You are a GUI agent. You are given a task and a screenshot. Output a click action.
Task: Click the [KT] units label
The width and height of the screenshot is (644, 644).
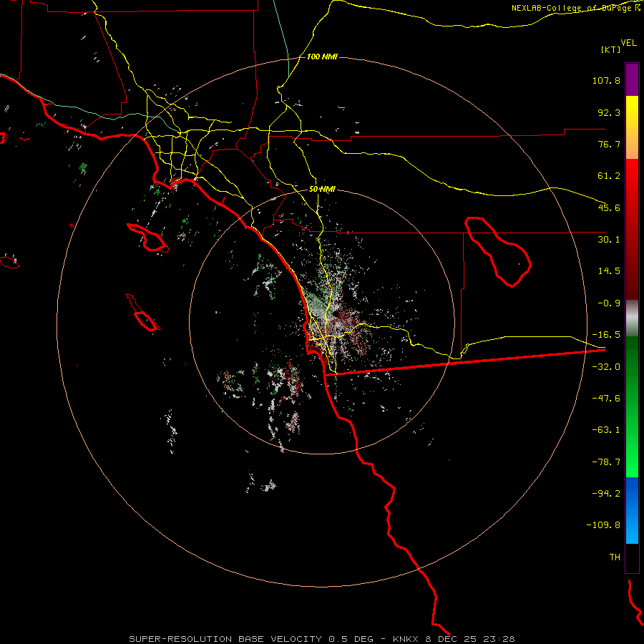pyautogui.click(x=611, y=49)
